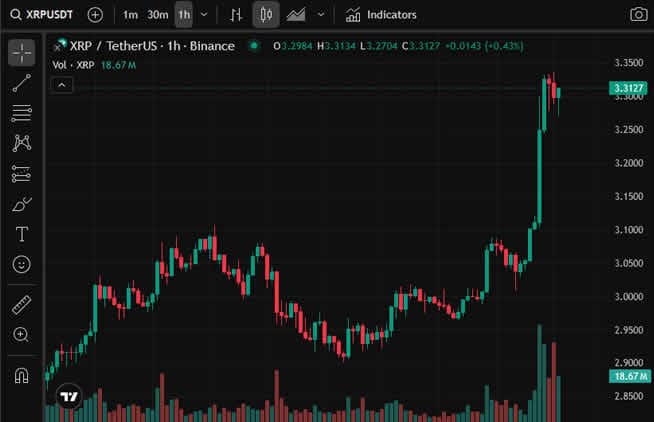Viewport: 654px width, 422px height.
Task: Select the 1h timeframe
Action: pyautogui.click(x=184, y=15)
